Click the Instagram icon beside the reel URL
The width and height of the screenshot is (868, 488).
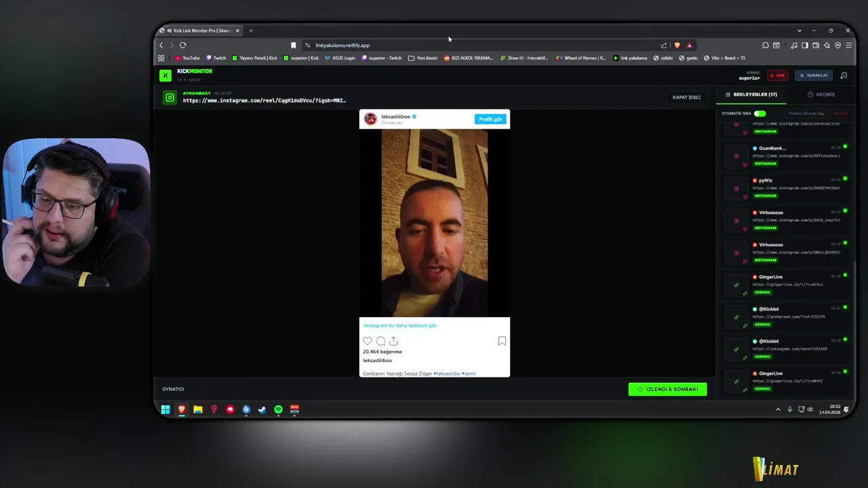click(x=170, y=98)
